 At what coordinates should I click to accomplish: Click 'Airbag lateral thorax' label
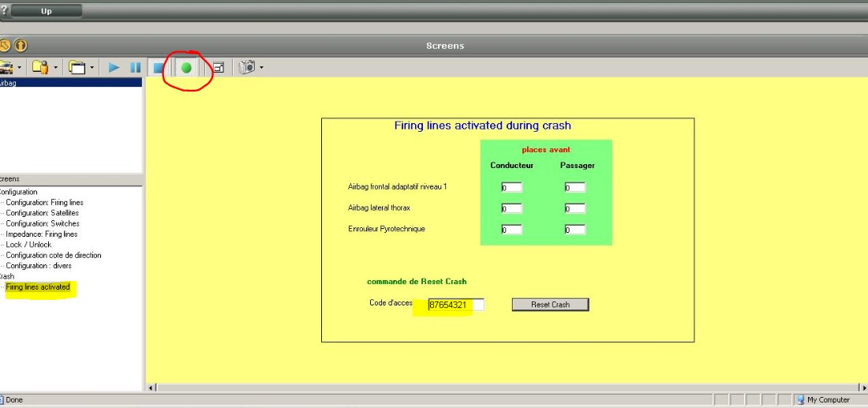click(x=380, y=208)
